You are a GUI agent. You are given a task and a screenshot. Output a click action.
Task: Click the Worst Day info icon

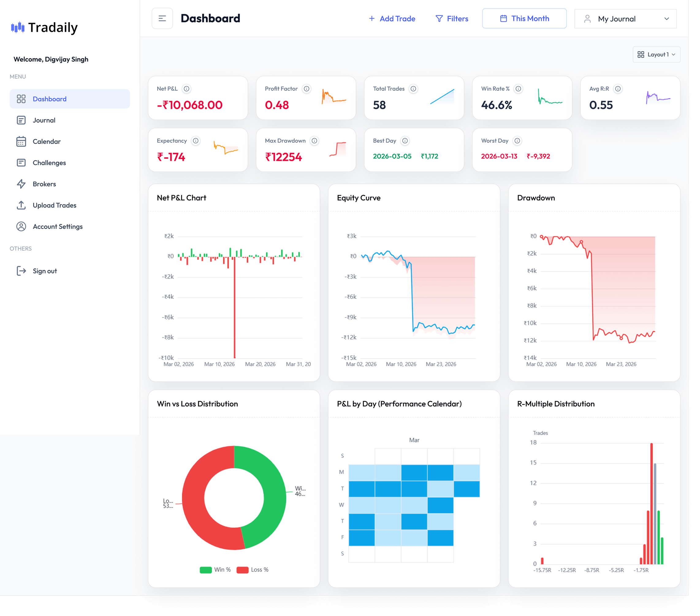[x=517, y=141]
